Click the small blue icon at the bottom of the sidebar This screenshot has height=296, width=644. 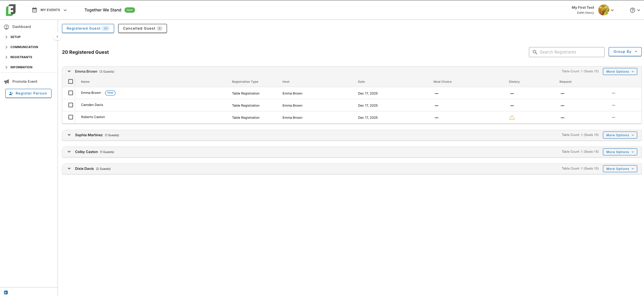(x=6, y=293)
